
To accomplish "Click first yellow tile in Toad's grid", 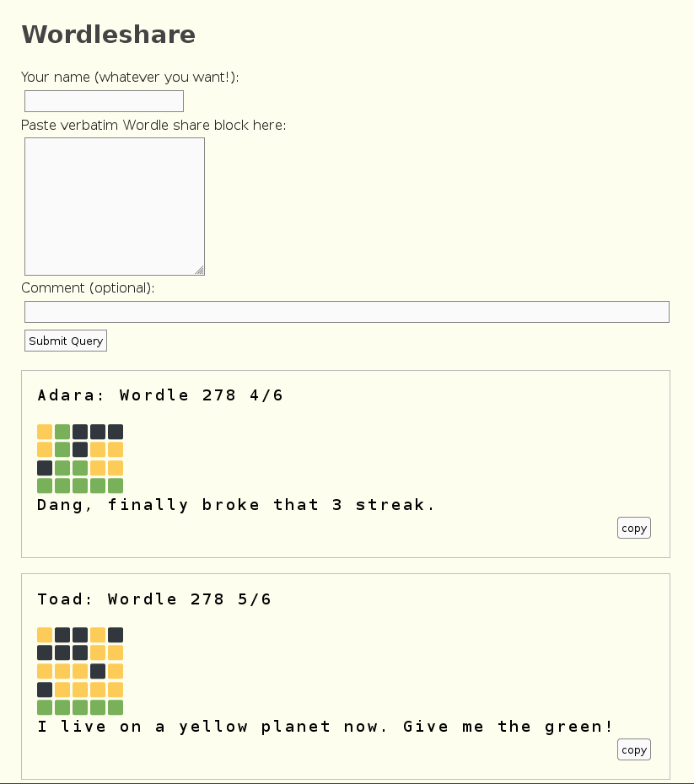I will coord(45,635).
